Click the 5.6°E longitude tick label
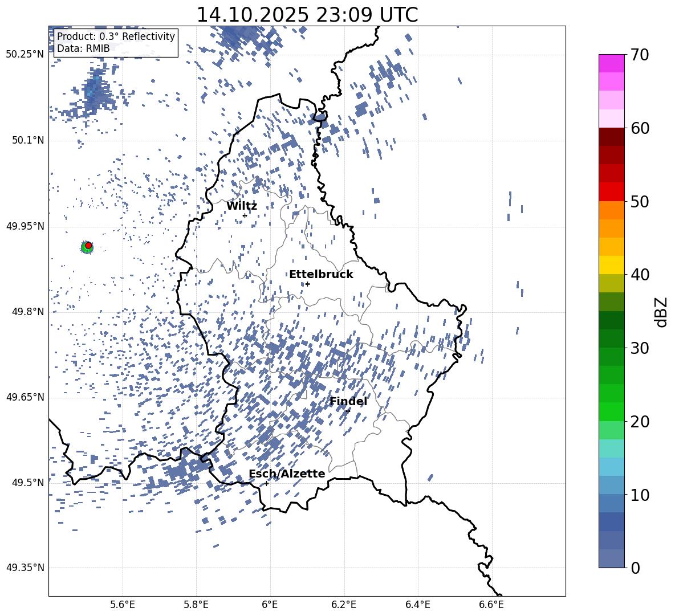Screen dimensions: 675x616 tap(123, 605)
